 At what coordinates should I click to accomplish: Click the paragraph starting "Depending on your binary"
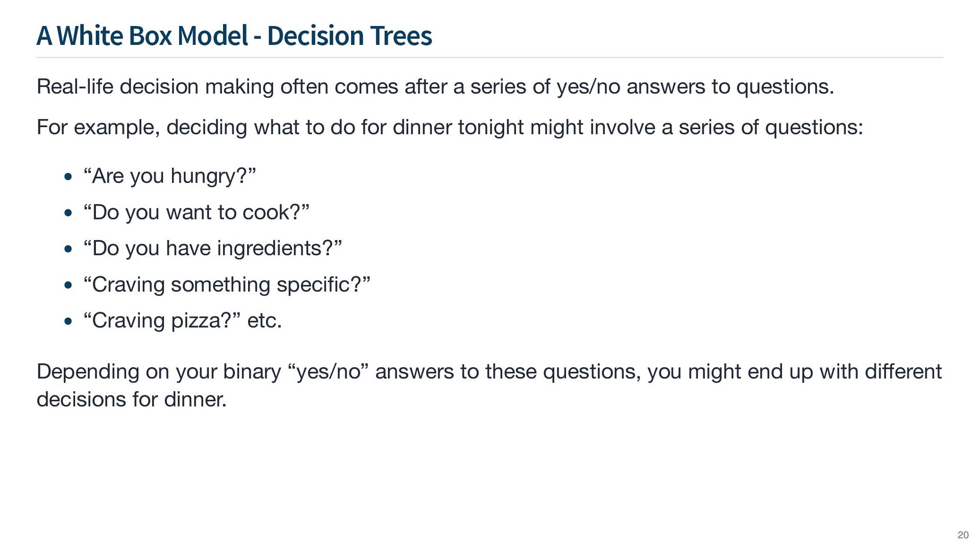click(489, 372)
